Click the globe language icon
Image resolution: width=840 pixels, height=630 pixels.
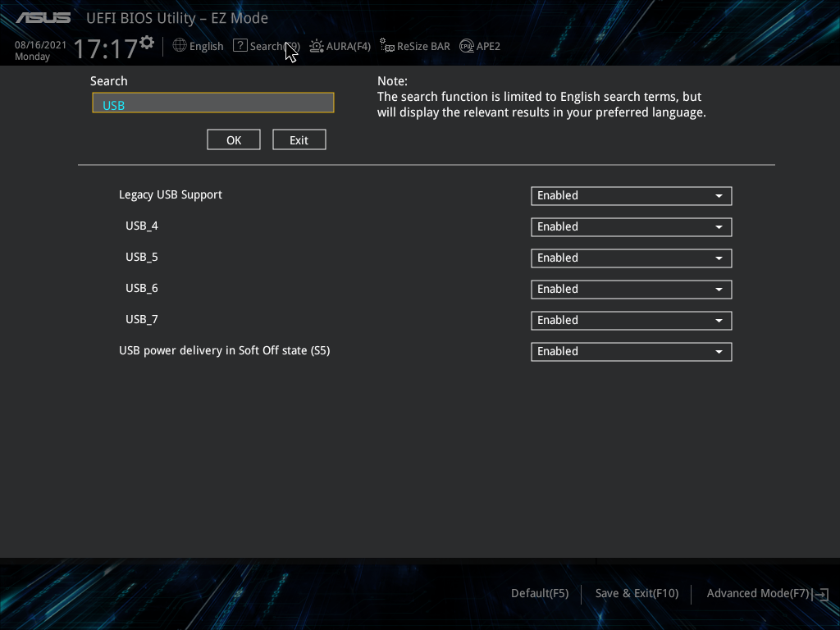click(180, 46)
